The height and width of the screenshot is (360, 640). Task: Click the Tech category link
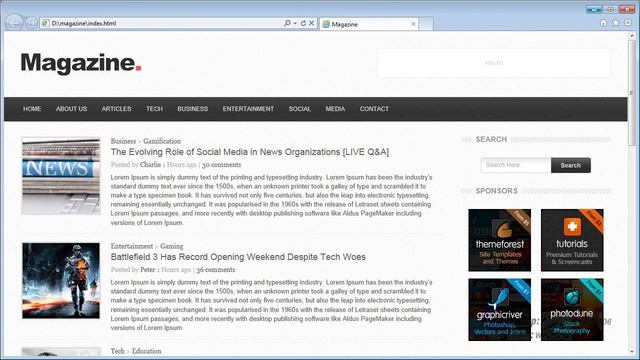(118, 351)
